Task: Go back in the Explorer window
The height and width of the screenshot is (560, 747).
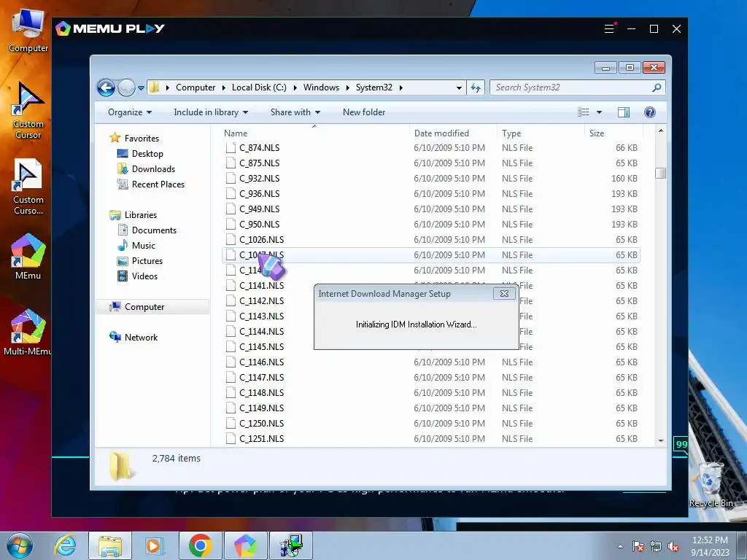Action: pos(106,87)
